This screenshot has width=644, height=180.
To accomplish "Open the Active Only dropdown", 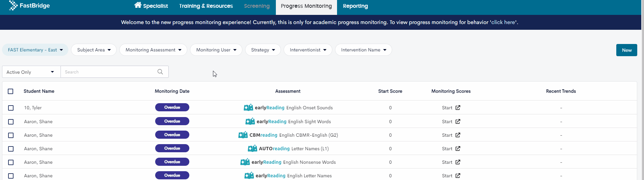I will 31,72.
